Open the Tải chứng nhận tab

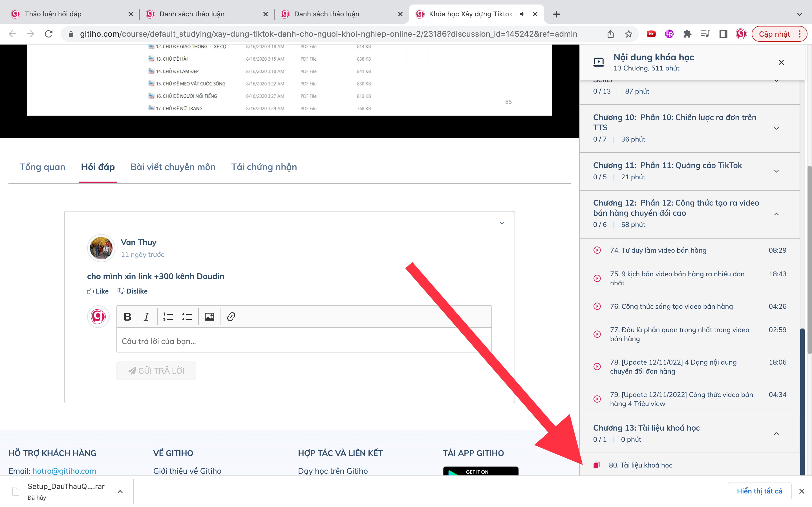click(x=264, y=167)
